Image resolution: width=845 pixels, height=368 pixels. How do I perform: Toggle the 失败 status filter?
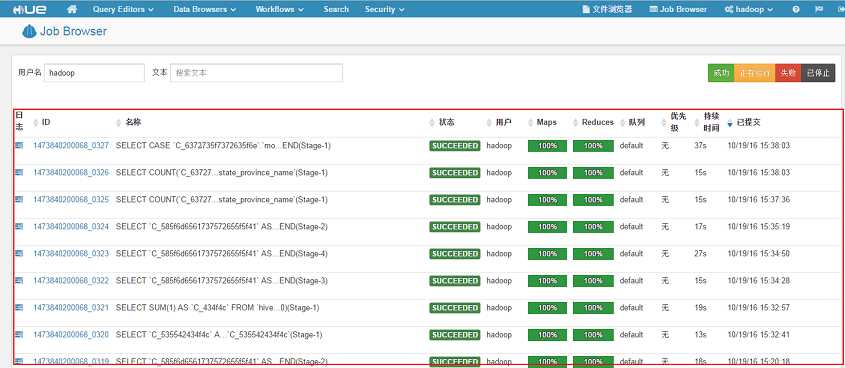788,73
